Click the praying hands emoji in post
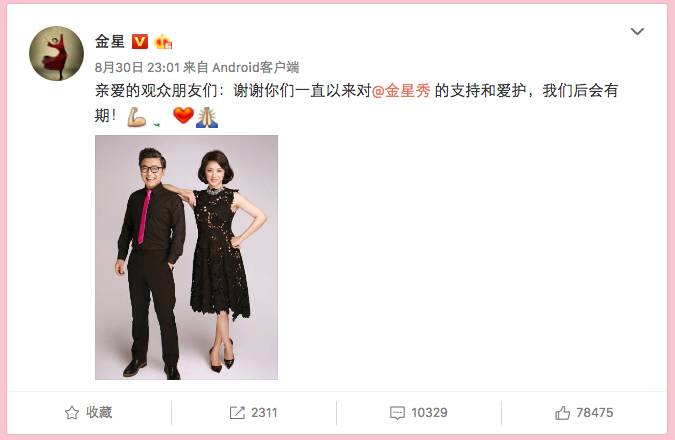The height and width of the screenshot is (440, 675). point(207,117)
